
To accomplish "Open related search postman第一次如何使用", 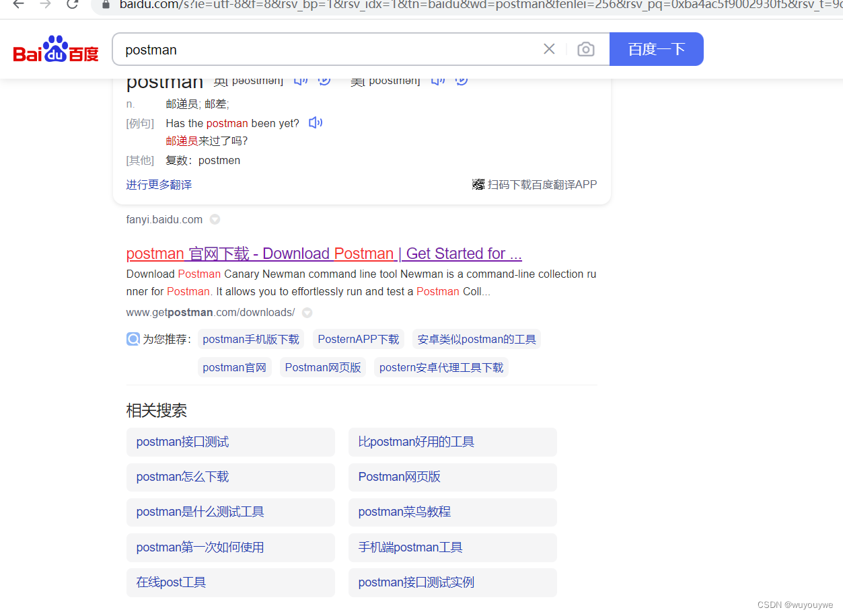I will click(231, 547).
